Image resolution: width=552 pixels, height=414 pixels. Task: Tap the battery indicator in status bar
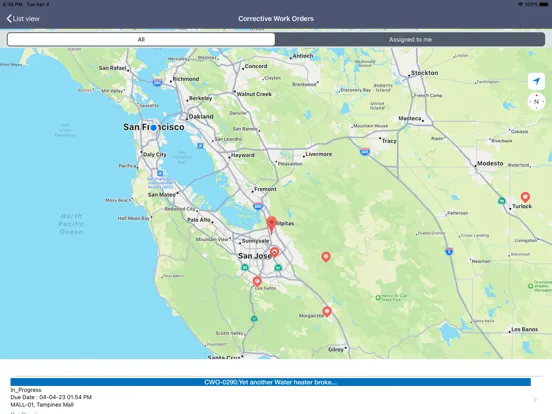544,4
